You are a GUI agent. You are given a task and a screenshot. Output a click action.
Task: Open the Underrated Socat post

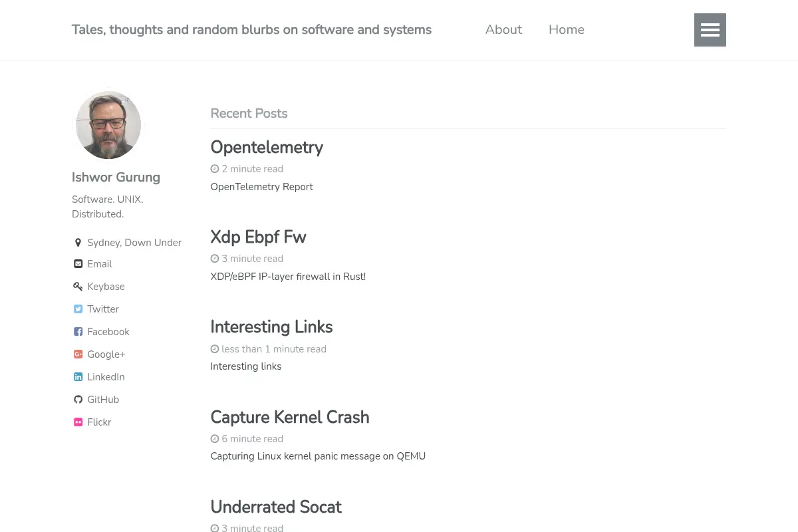tap(276, 507)
